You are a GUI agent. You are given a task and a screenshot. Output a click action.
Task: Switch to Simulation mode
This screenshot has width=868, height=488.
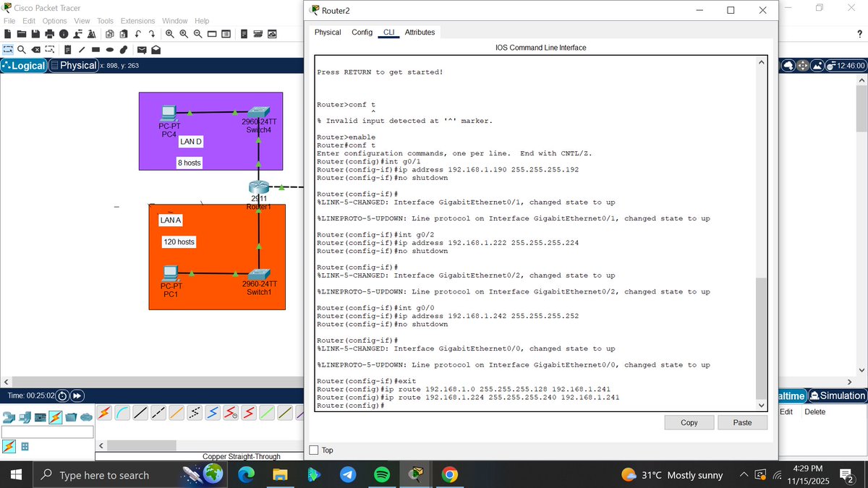click(x=837, y=395)
